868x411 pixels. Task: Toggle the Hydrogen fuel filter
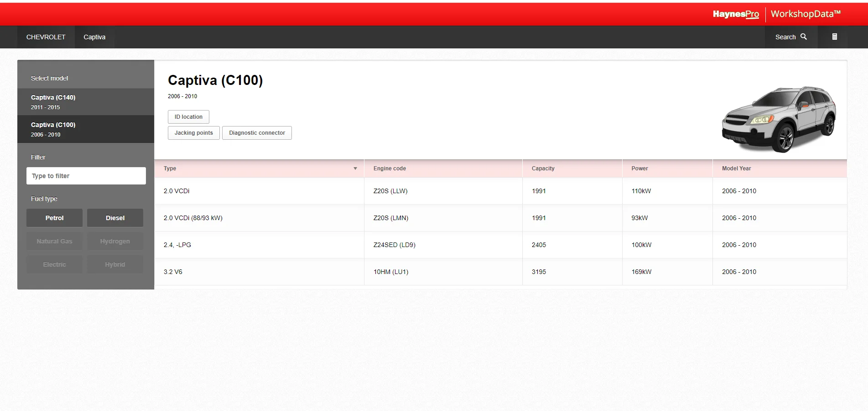[115, 241]
